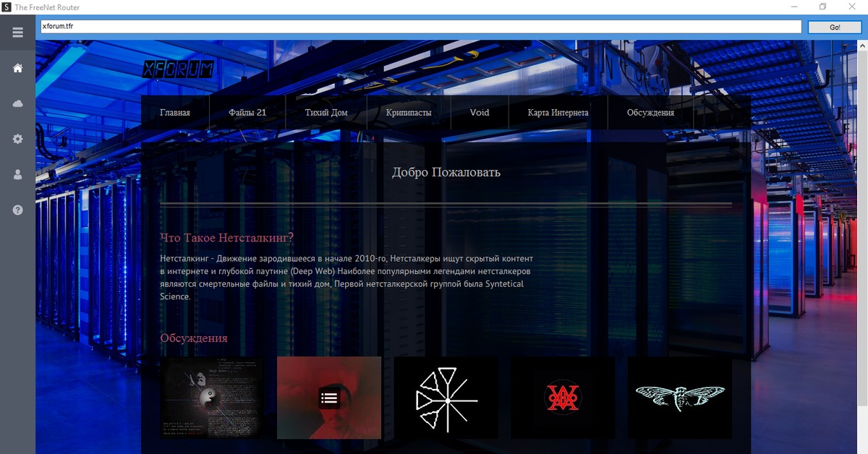Open the cloud icon in sidebar
868x454 pixels.
tap(17, 103)
